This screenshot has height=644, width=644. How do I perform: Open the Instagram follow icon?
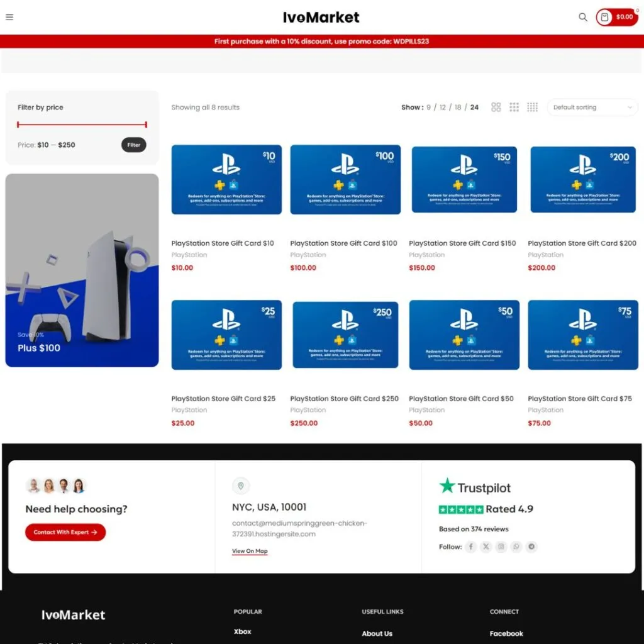point(501,547)
